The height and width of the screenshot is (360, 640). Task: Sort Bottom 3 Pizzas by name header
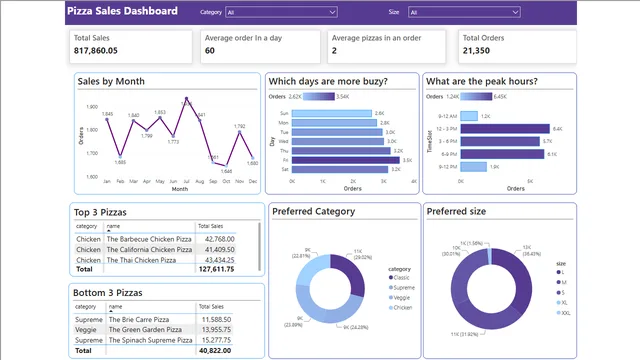[116, 307]
